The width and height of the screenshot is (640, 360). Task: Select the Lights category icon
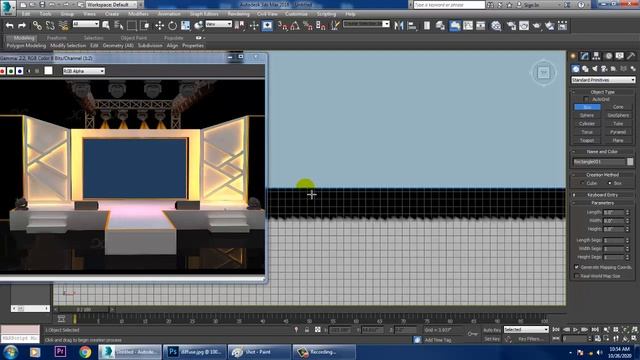(x=595, y=69)
